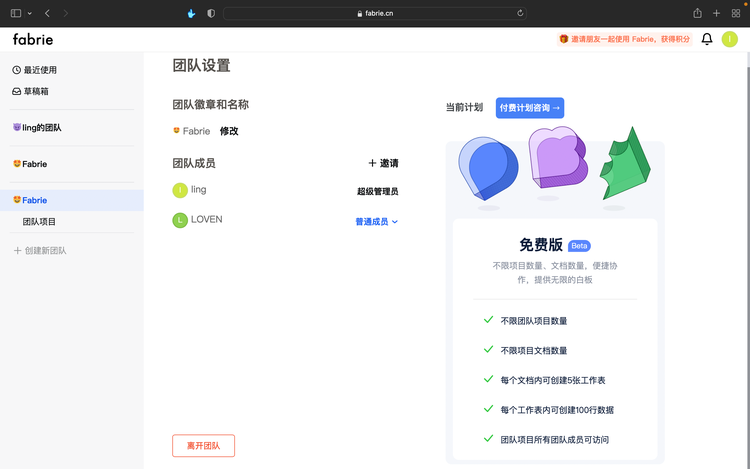The width and height of the screenshot is (750, 469).
Task: Click 创建新团队 to create a team
Action: [x=40, y=251]
